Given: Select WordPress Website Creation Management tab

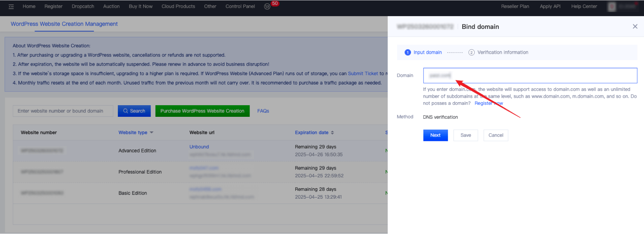Looking at the screenshot, I should pos(64,24).
